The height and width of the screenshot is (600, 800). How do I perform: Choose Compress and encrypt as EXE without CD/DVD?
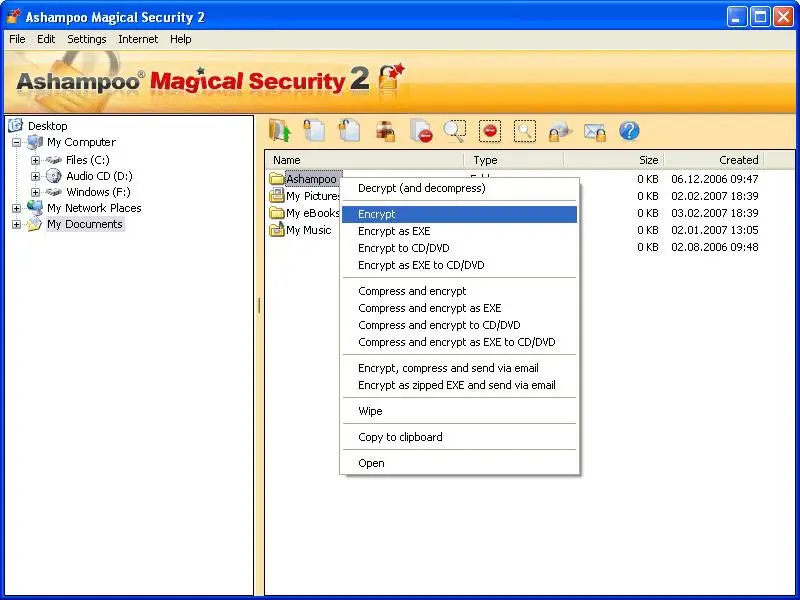point(460,308)
